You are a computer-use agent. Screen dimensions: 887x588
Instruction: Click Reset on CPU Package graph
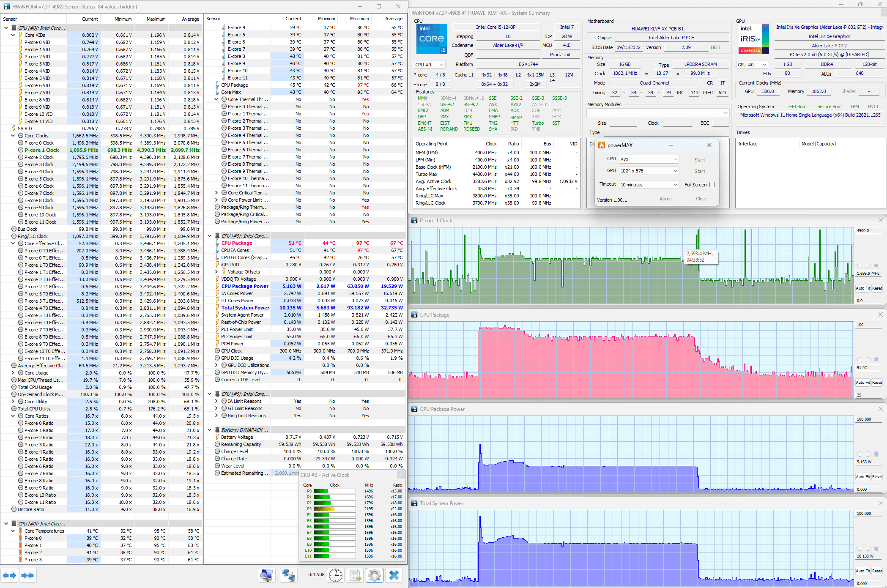877,383
